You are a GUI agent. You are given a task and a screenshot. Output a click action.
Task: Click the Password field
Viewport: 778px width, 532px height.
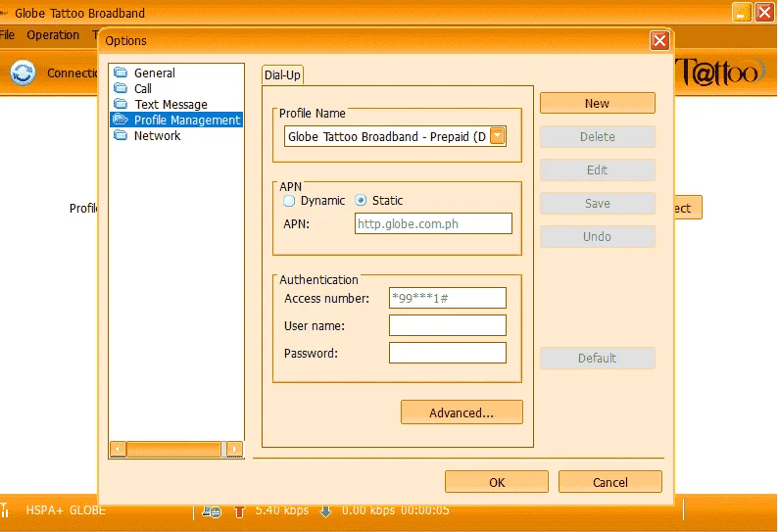(x=448, y=353)
